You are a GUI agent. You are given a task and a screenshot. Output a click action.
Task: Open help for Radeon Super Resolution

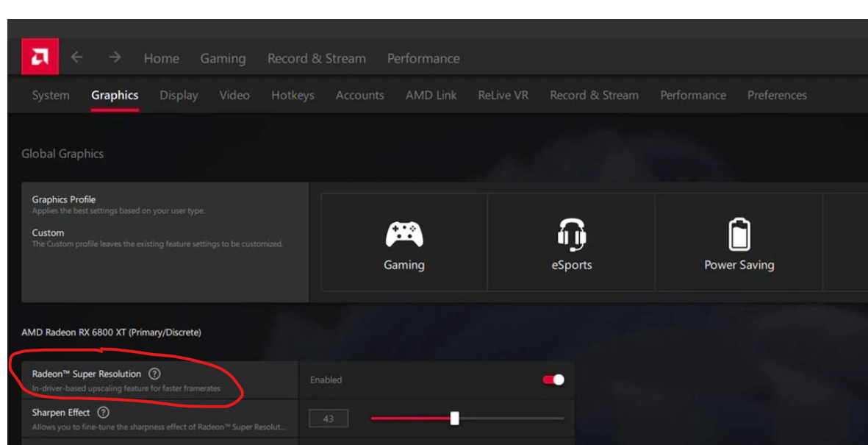point(155,374)
